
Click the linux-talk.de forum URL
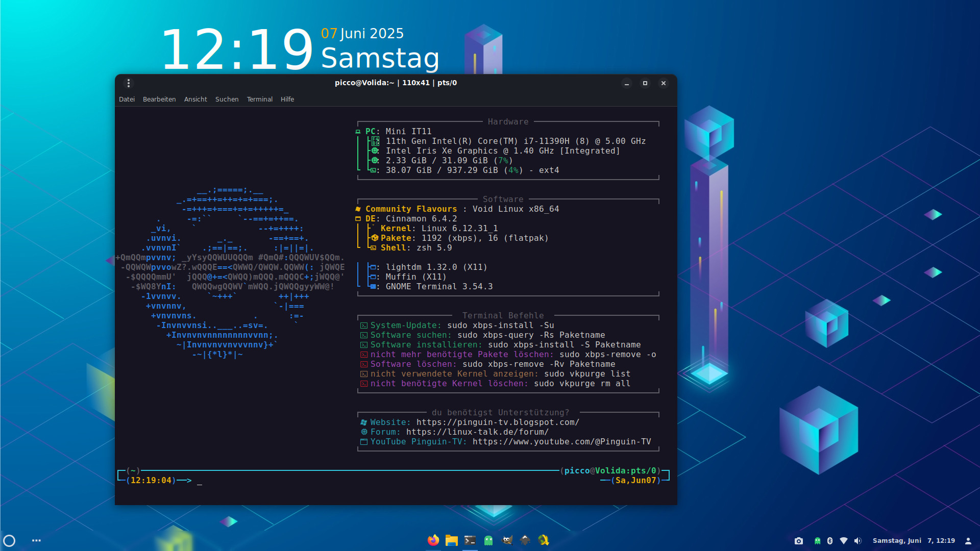click(x=477, y=432)
